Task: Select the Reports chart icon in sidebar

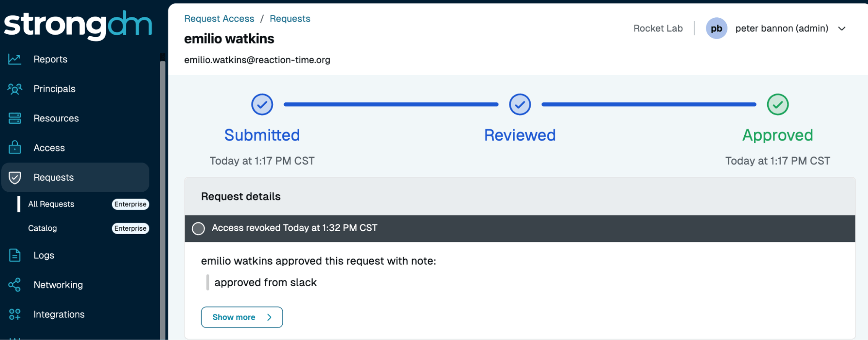Action: (x=14, y=59)
